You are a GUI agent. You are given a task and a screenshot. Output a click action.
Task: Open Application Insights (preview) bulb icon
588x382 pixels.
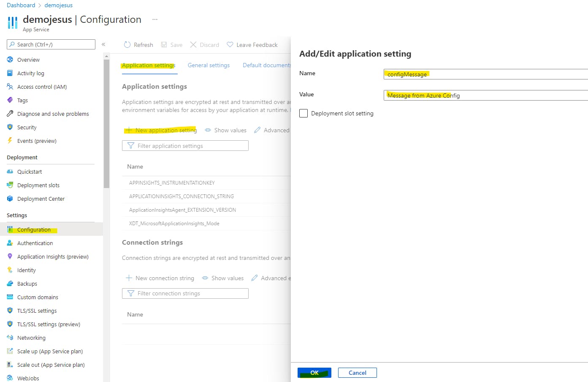click(x=10, y=256)
